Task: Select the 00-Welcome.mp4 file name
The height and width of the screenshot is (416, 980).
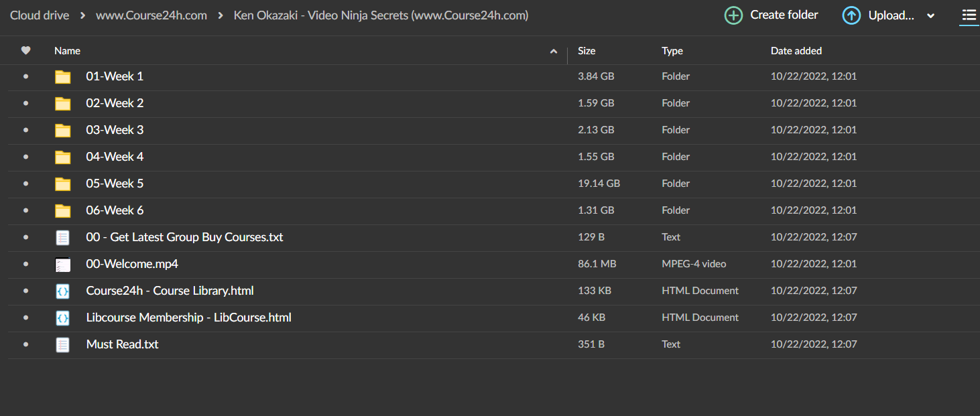Action: point(132,264)
